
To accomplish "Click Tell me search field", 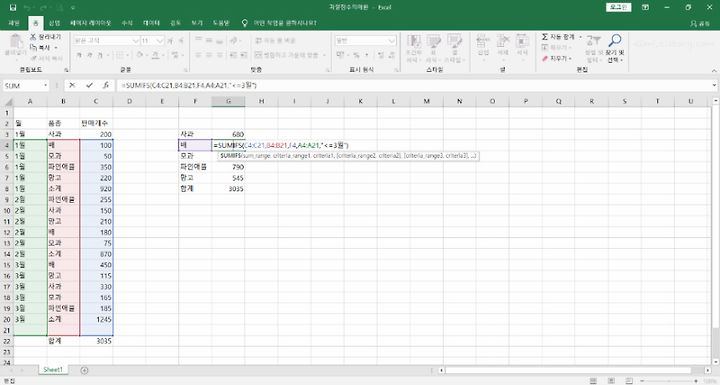I will [x=285, y=23].
